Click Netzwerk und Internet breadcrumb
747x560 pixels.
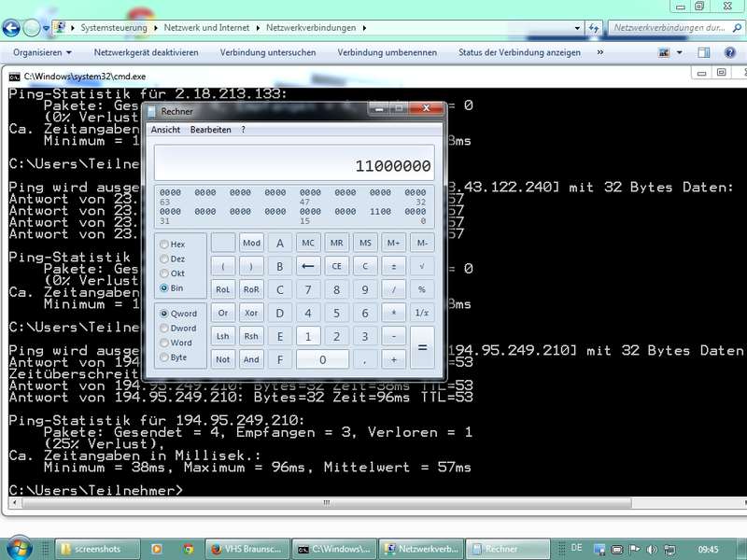pos(206,28)
